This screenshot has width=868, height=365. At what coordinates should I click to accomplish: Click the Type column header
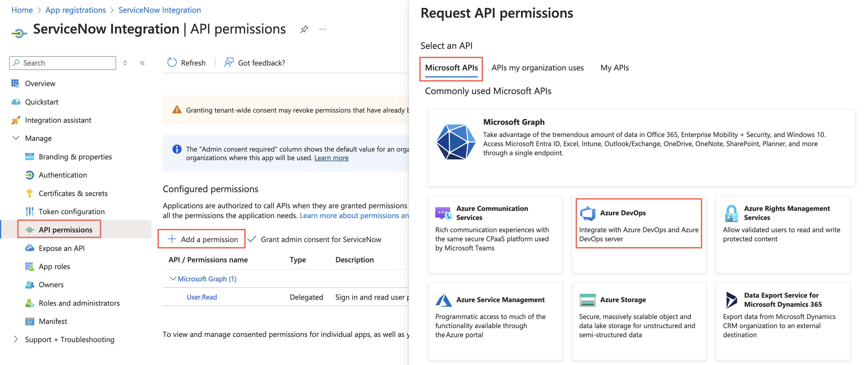[x=298, y=260]
